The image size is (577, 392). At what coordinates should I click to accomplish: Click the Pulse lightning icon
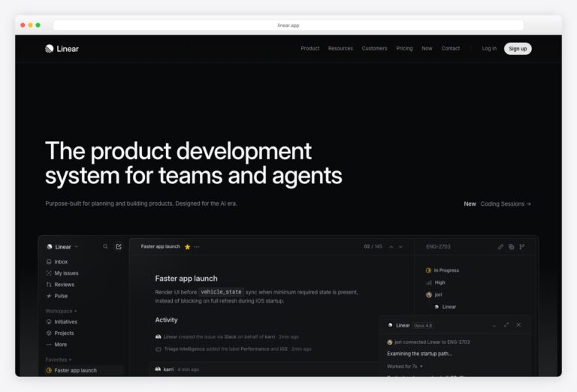pyautogui.click(x=49, y=296)
